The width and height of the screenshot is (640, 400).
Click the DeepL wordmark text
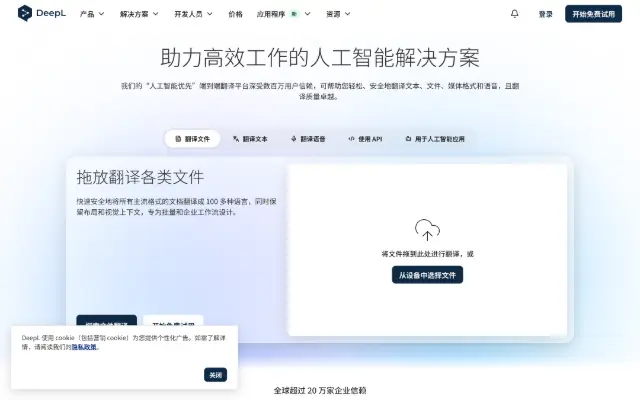pyautogui.click(x=51, y=13)
